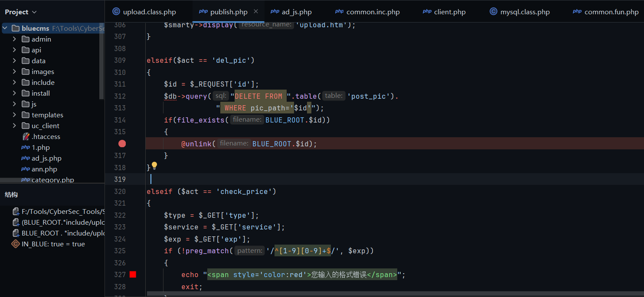Click the uc_client folder icon
The height and width of the screenshot is (297, 644).
(26, 126)
